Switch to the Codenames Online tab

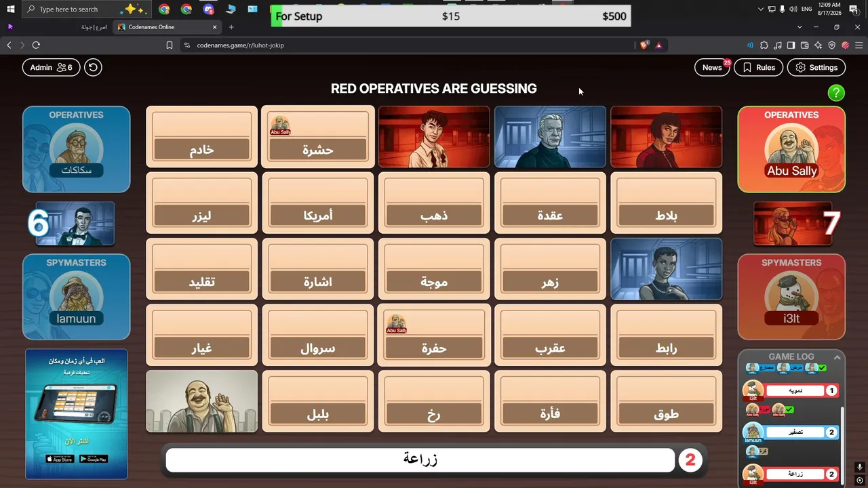point(167,27)
